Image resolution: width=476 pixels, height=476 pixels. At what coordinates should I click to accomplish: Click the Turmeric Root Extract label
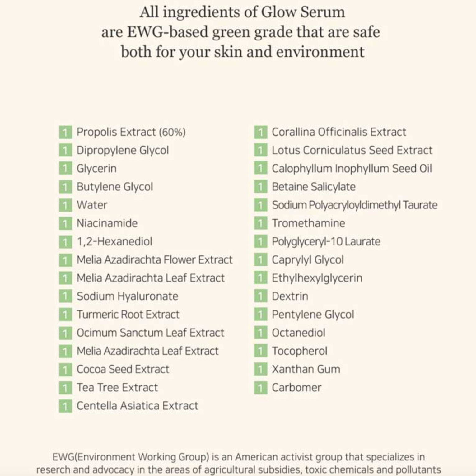[128, 315]
